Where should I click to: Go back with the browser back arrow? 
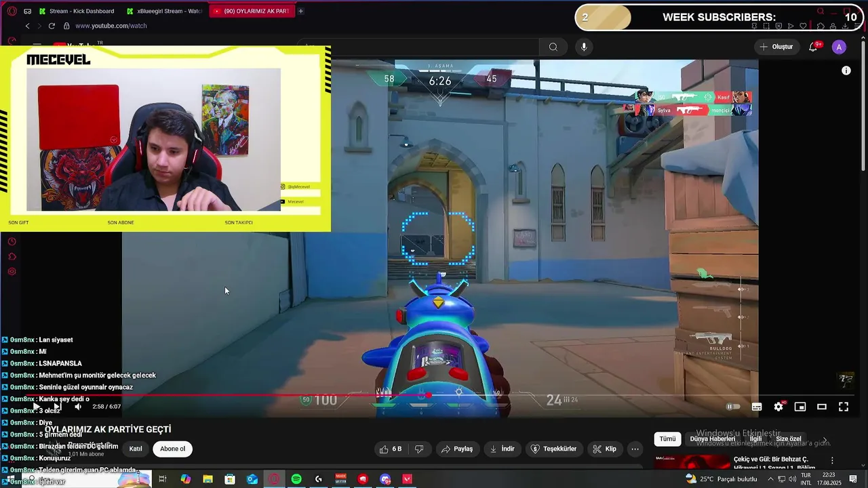click(27, 26)
